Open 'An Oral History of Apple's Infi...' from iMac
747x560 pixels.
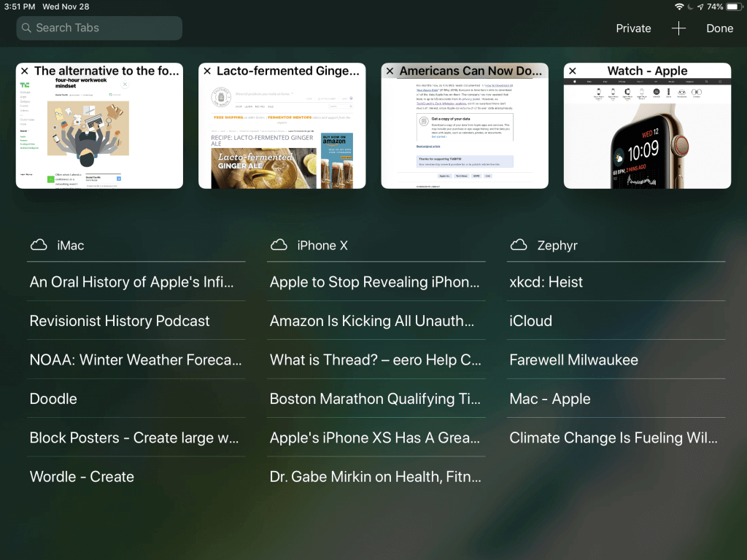136,282
